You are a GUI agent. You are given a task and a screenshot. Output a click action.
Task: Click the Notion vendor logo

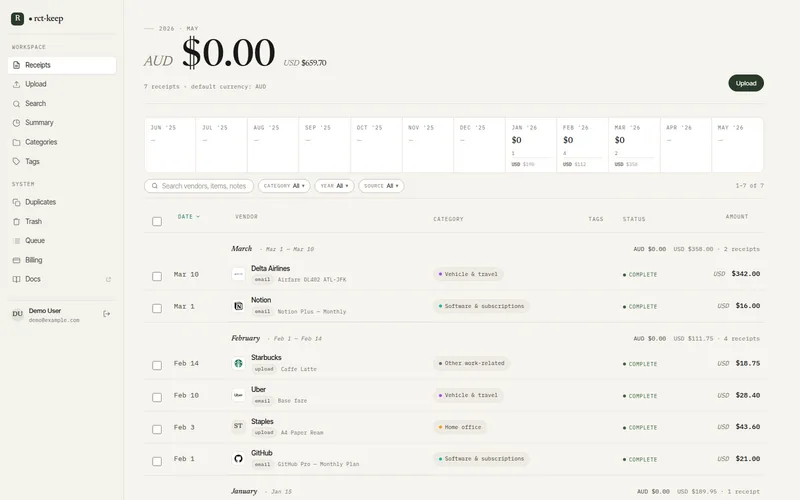[x=238, y=306]
